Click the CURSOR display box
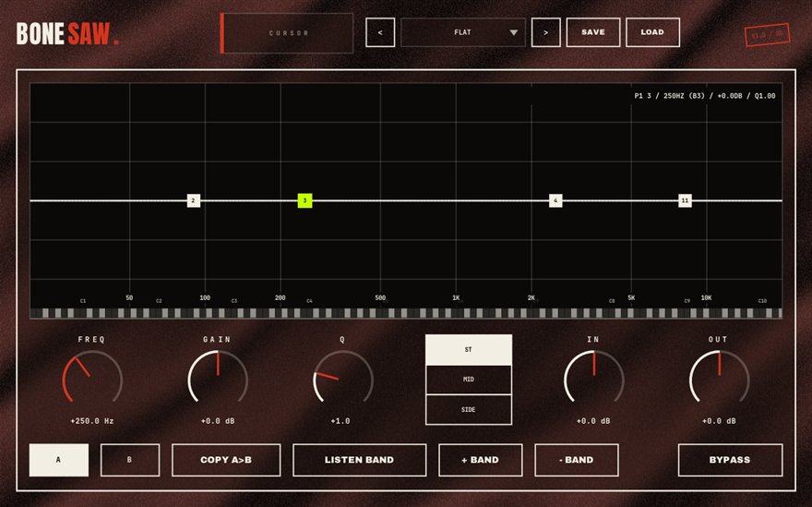Image resolution: width=812 pixels, height=507 pixels. (287, 33)
